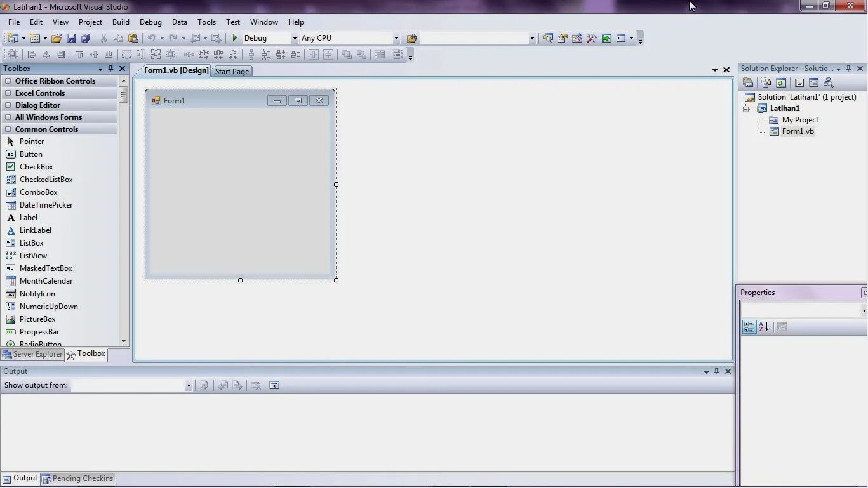Image resolution: width=868 pixels, height=488 pixels.
Task: Start debugging with the green play icon
Action: 234,38
